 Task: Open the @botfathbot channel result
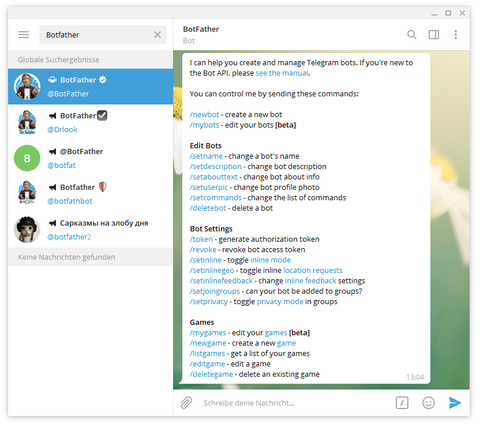91,194
